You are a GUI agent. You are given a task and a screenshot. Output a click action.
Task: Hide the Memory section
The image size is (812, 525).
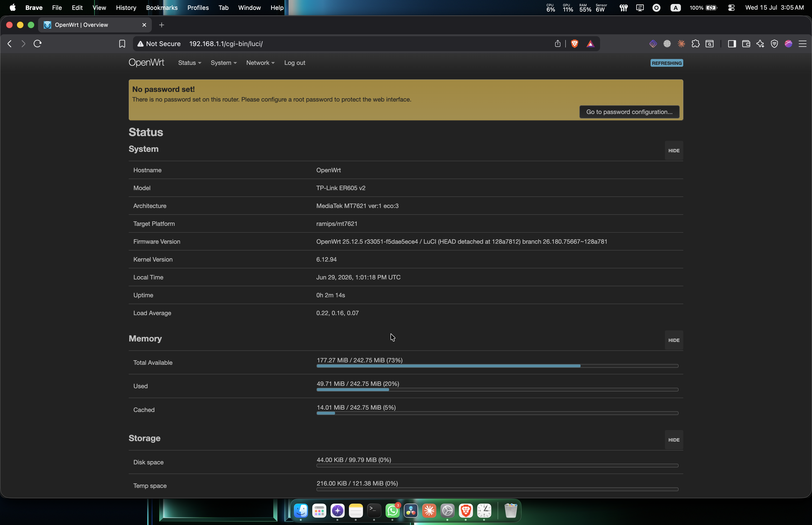(x=674, y=340)
